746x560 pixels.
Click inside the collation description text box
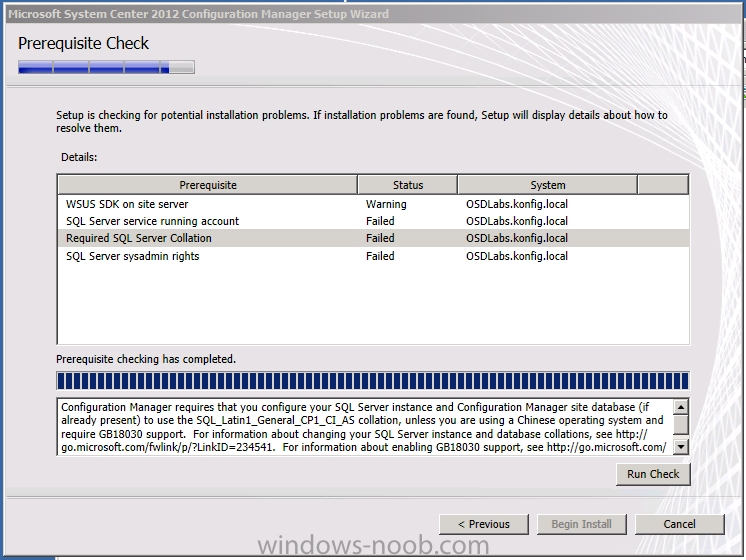point(364,427)
